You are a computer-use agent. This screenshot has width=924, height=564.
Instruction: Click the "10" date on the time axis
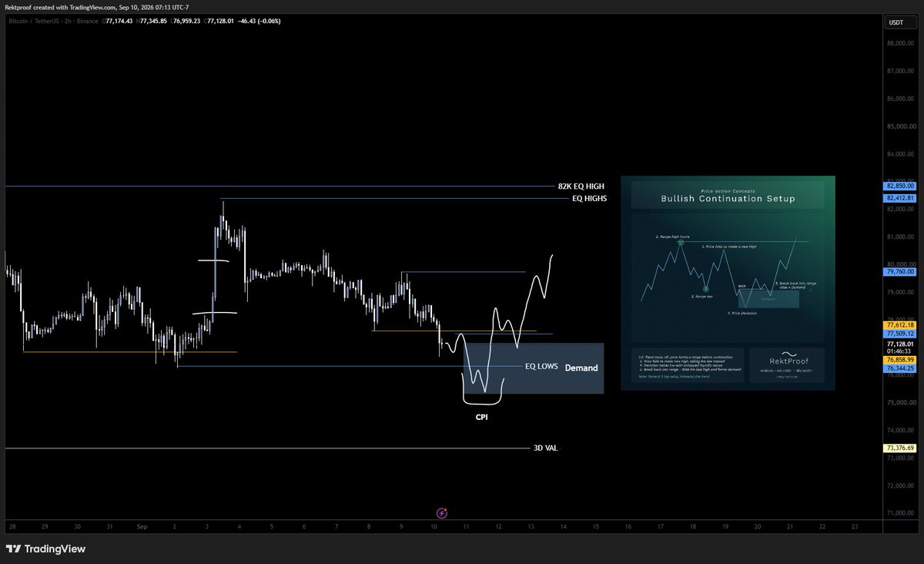click(x=434, y=526)
